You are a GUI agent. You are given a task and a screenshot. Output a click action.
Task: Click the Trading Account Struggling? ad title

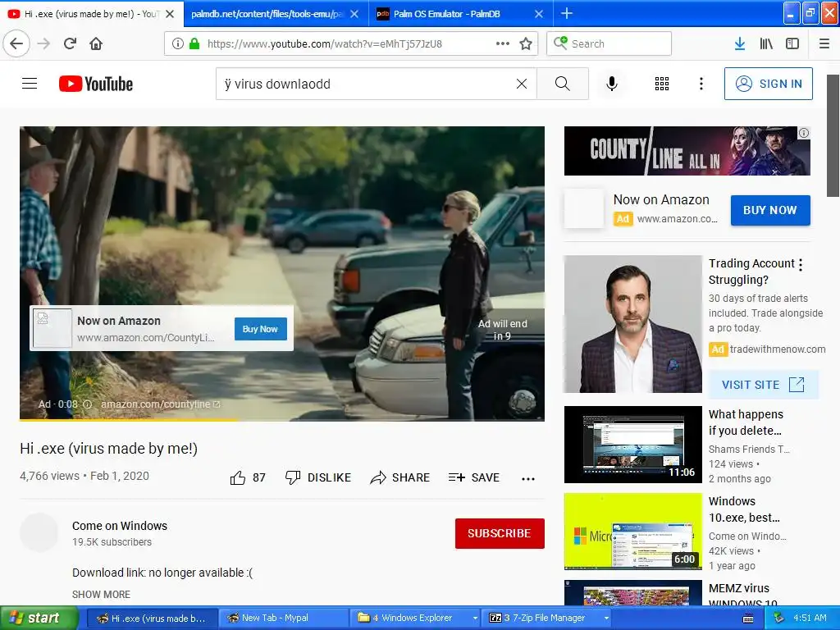[751, 272]
